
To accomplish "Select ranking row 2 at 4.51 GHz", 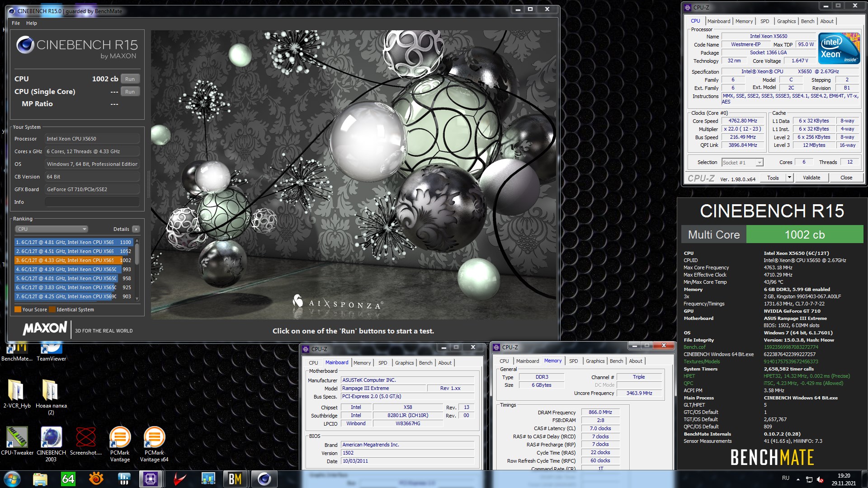I will (74, 251).
